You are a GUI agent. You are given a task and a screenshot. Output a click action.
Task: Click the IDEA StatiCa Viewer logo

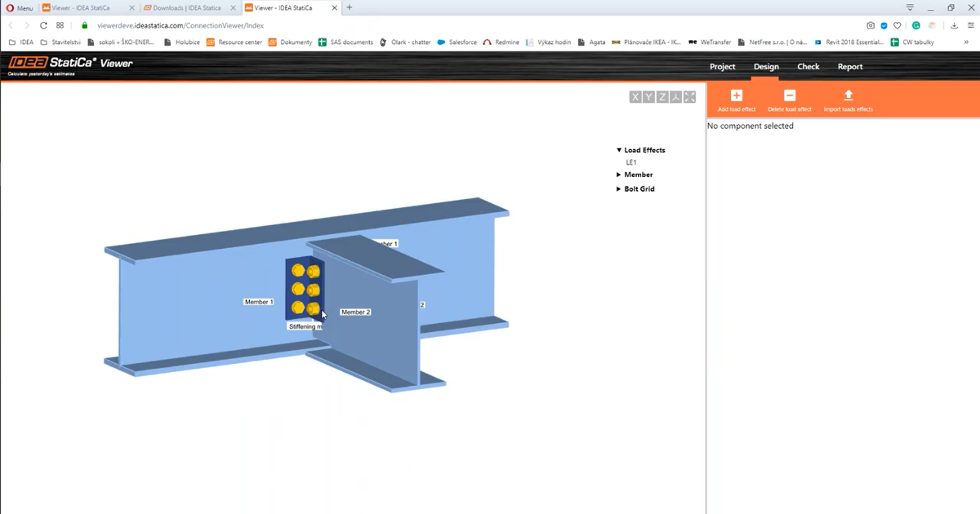[70, 65]
